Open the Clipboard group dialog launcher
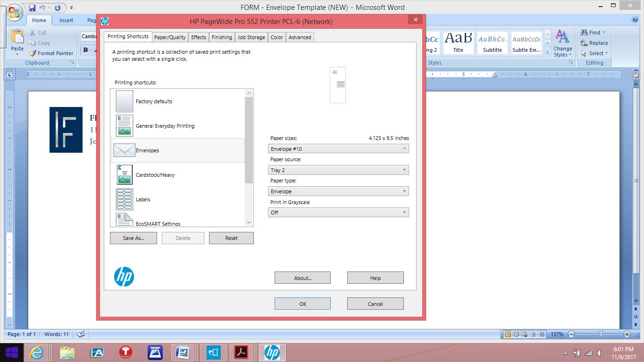 (x=73, y=63)
